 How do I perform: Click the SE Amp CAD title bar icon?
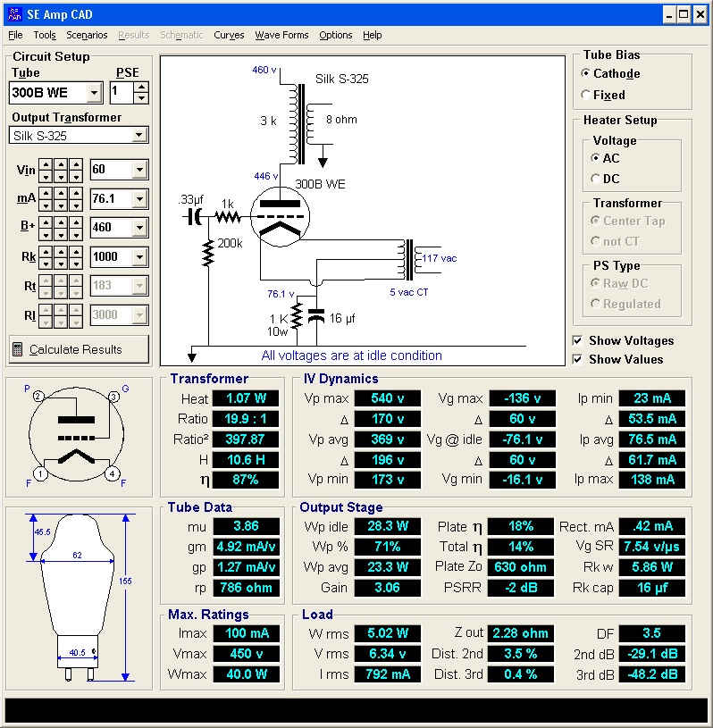(13, 14)
